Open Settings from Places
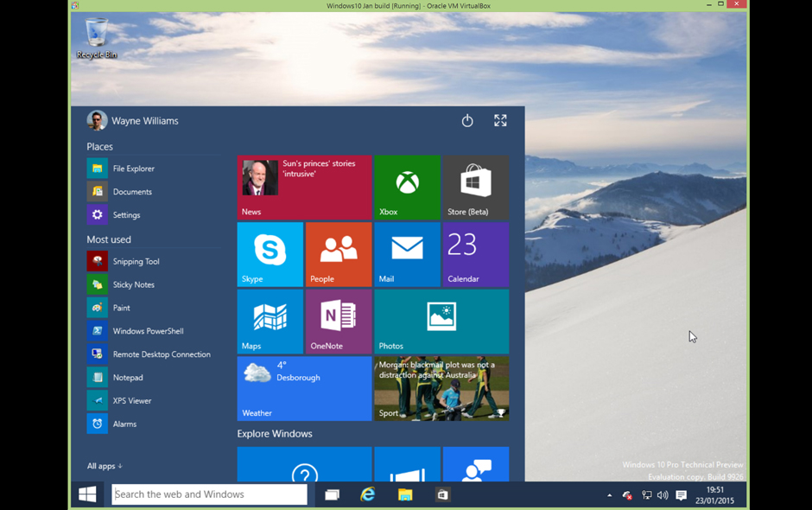 pyautogui.click(x=155, y=214)
